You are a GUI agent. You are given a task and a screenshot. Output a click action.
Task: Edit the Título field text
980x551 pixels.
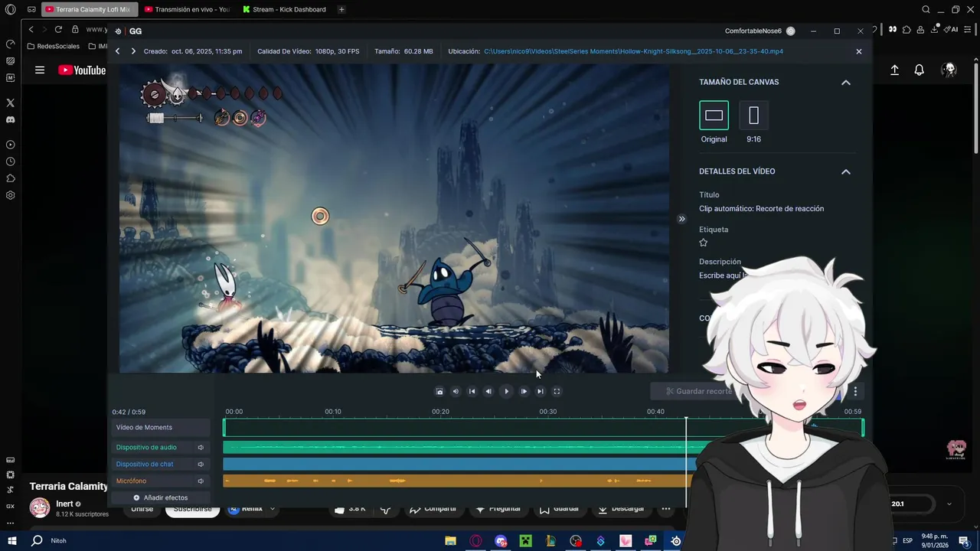pos(761,208)
